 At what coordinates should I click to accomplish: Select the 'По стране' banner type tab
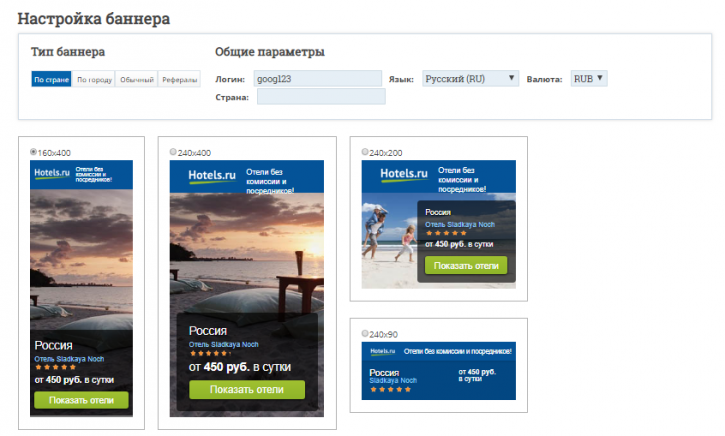click(x=51, y=80)
